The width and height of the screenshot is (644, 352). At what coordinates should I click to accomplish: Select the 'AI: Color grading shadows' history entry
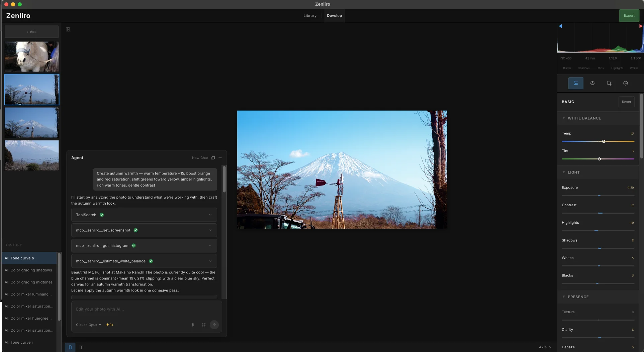click(x=28, y=270)
